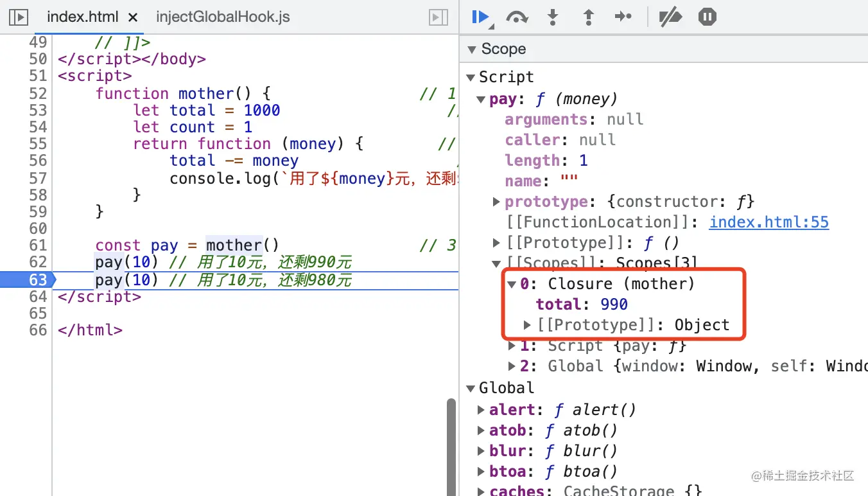Click line number 62 in the gutter
The image size is (868, 496).
click(x=38, y=262)
